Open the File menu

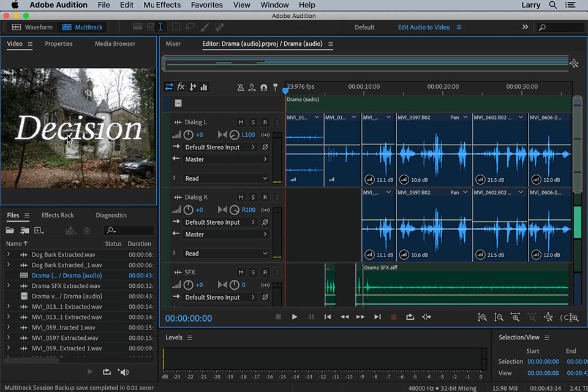(104, 5)
